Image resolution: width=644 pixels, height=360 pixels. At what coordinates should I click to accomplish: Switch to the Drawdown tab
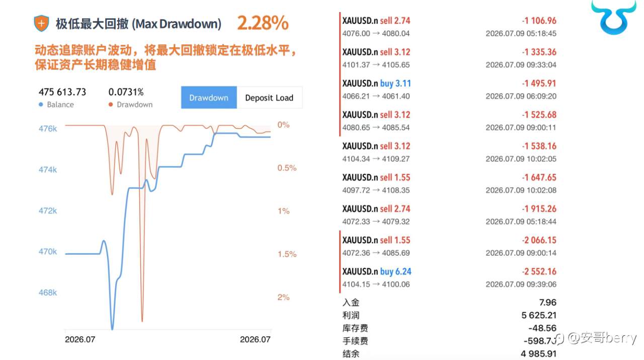coord(209,98)
